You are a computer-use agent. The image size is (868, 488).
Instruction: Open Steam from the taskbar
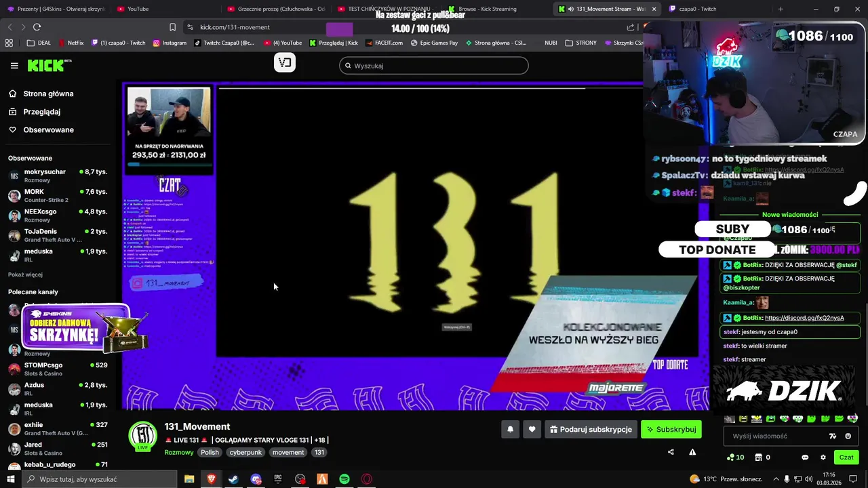pos(233,479)
